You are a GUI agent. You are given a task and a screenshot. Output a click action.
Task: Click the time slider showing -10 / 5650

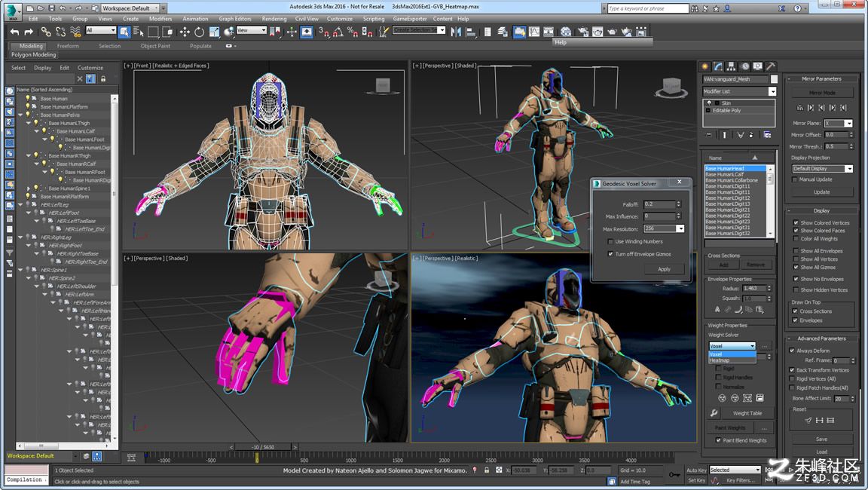263,447
